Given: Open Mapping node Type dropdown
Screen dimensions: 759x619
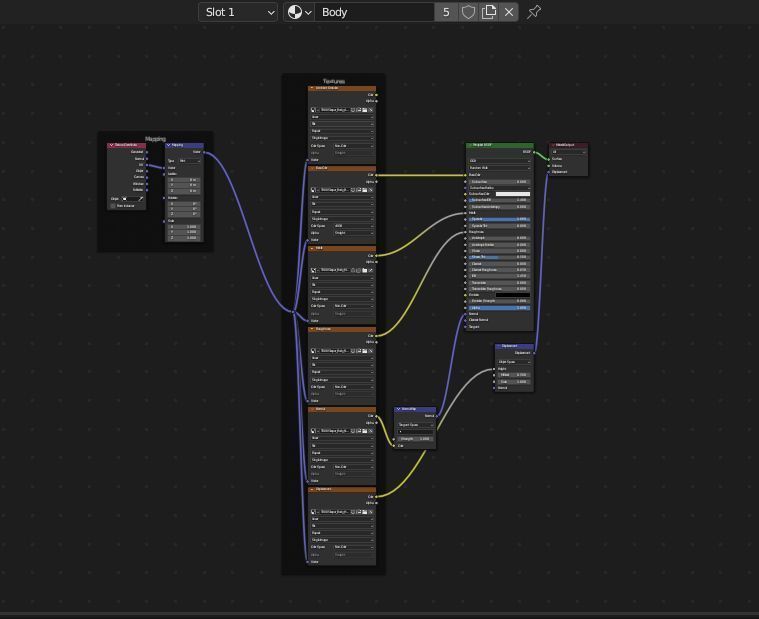Looking at the screenshot, I should pyautogui.click(x=189, y=161).
